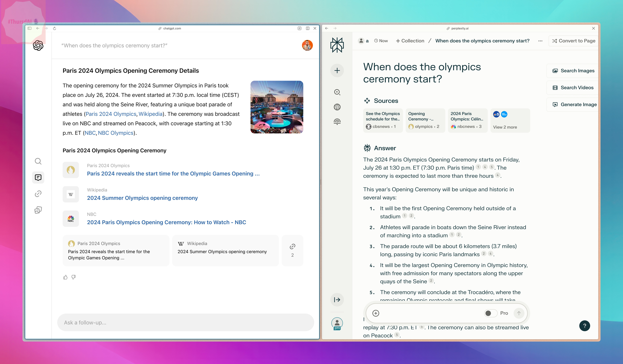Click Convert to Page button
Screen dimensions: 623x364
pyautogui.click(x=574, y=41)
